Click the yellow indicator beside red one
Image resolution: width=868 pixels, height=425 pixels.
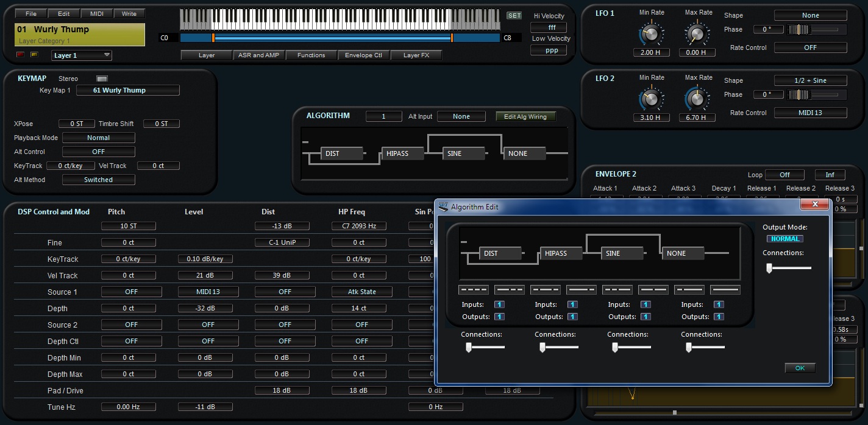click(34, 55)
